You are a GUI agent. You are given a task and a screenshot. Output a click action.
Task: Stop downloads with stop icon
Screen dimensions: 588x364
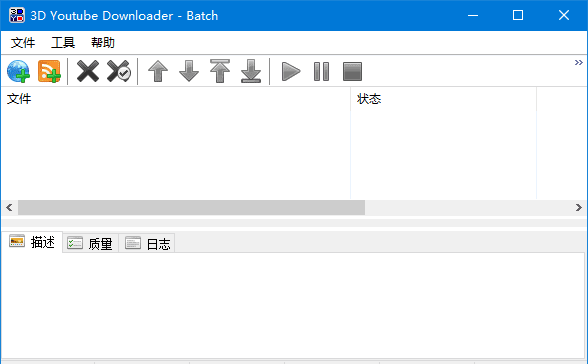coord(352,71)
